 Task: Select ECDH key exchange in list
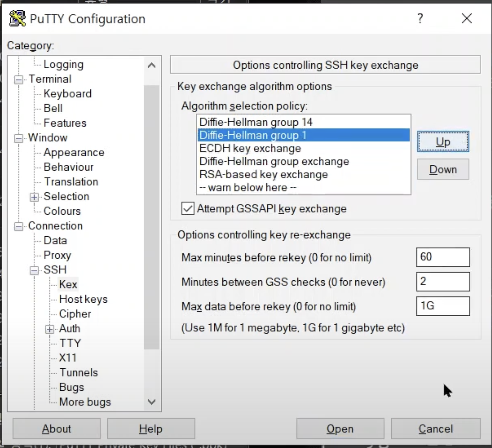coord(303,148)
